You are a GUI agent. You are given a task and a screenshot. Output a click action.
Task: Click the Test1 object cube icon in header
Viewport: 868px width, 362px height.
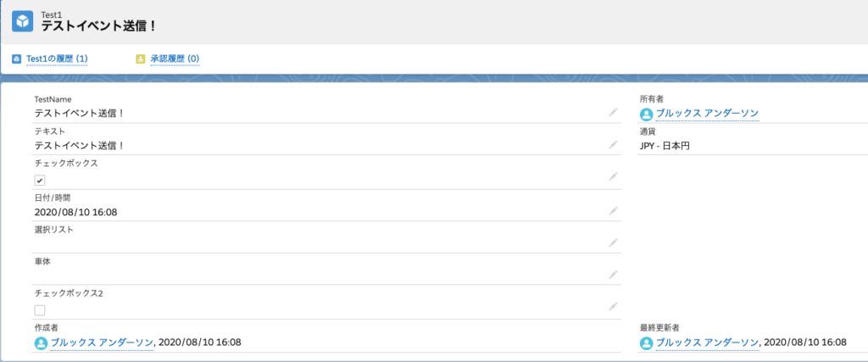tap(23, 21)
